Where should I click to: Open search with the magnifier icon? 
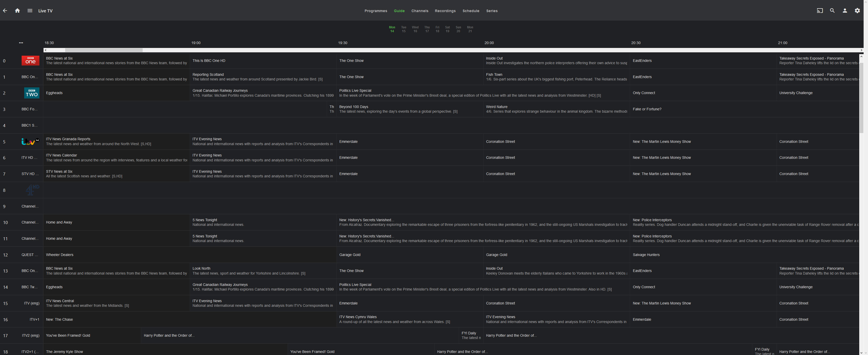(832, 11)
